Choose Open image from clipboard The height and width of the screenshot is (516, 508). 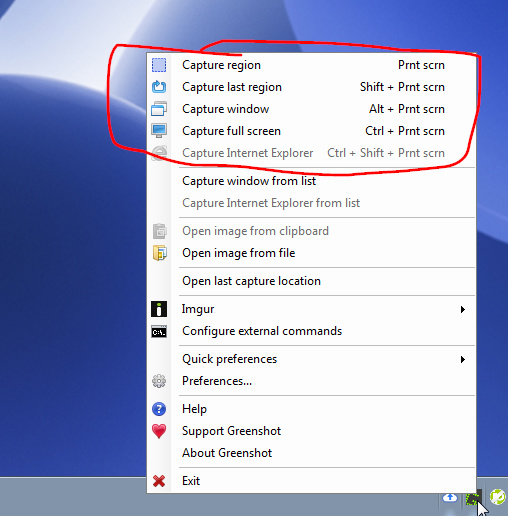pyautogui.click(x=311, y=231)
